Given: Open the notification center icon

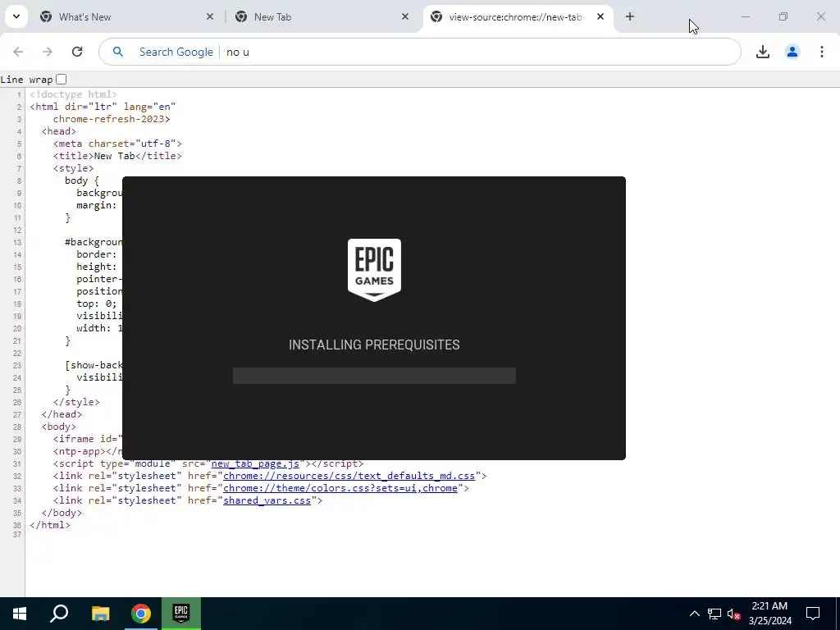Looking at the screenshot, I should point(813,614).
